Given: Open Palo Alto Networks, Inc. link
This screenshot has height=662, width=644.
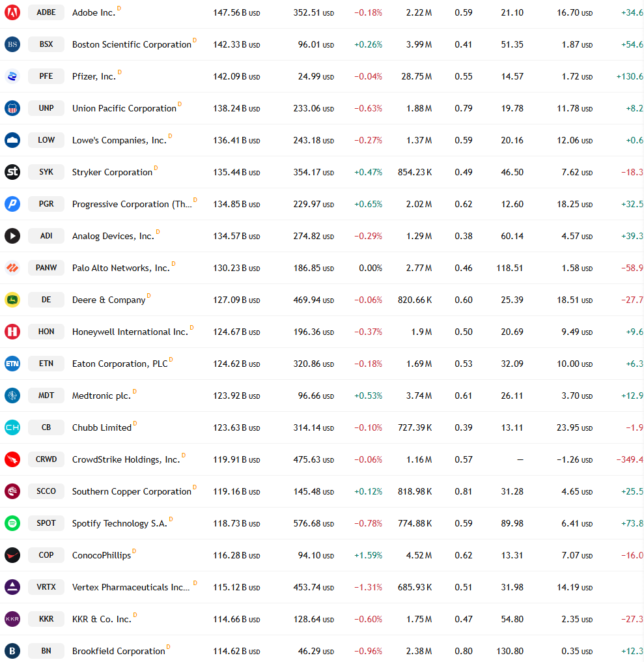Looking at the screenshot, I should pos(120,268).
